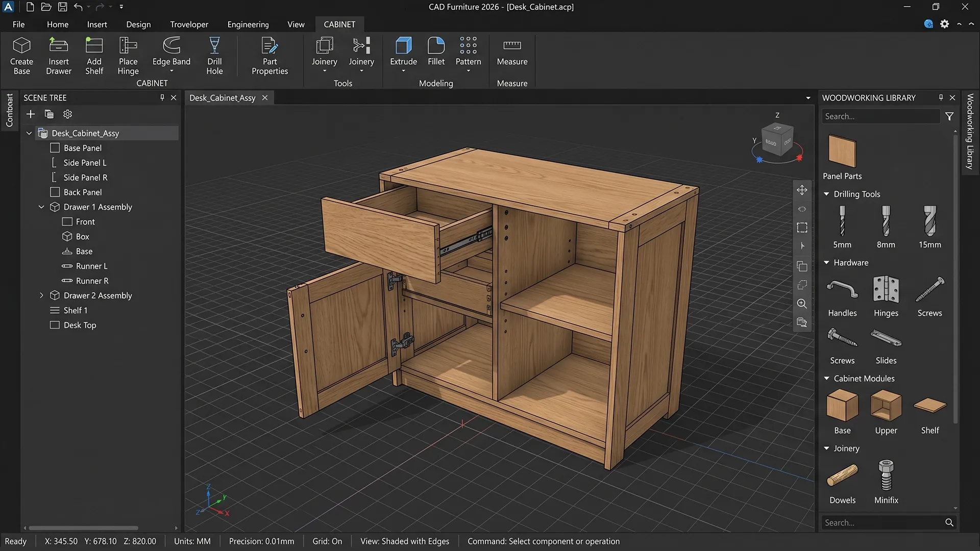Click the Woodworking Library search field
This screenshot has height=551, width=980.
(x=880, y=116)
